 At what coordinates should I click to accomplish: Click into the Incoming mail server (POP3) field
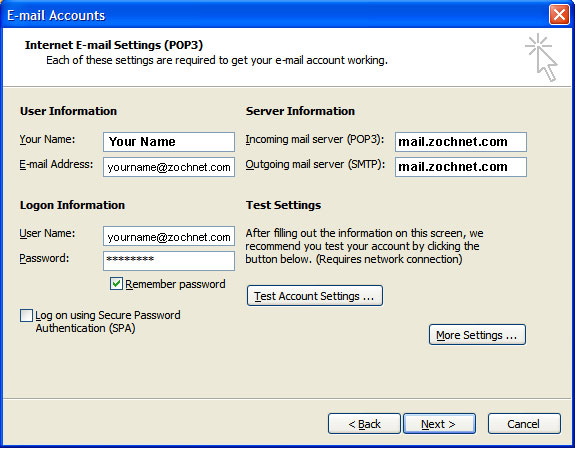coord(461,142)
